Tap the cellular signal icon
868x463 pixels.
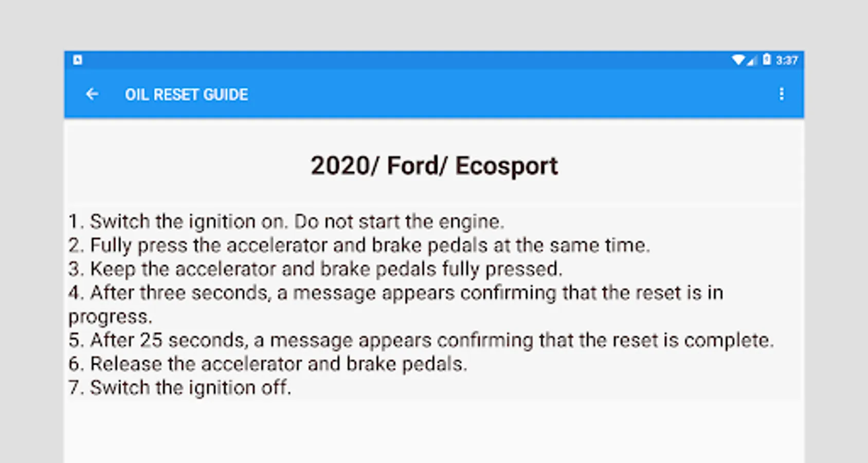click(x=752, y=61)
